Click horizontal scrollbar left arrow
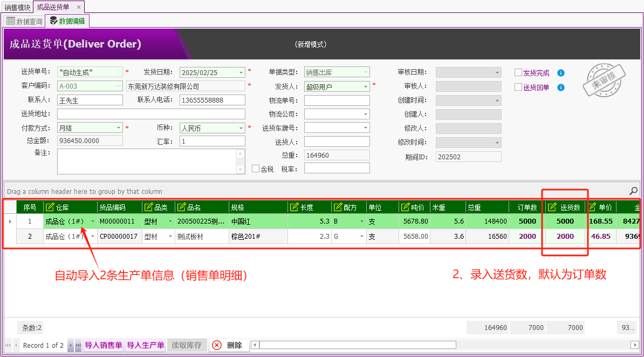 pyautogui.click(x=255, y=345)
